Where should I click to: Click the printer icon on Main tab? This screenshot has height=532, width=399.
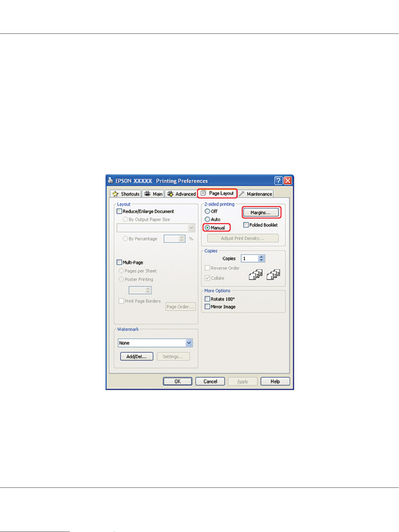pyautogui.click(x=147, y=194)
